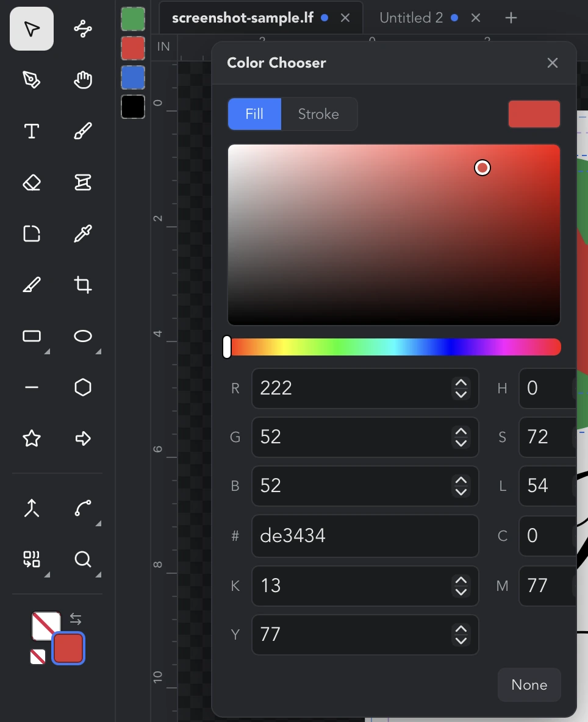The height and width of the screenshot is (722, 588).
Task: Click the K value input field
Action: point(365,586)
